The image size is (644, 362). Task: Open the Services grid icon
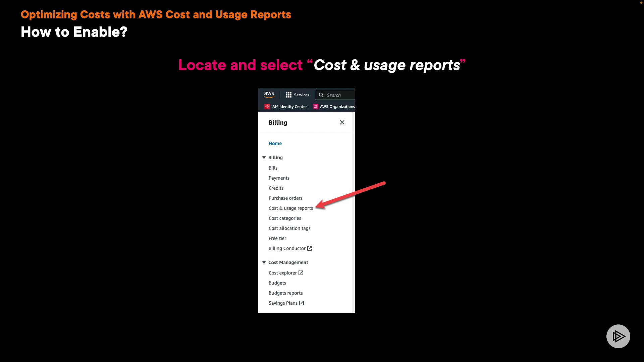pyautogui.click(x=288, y=95)
